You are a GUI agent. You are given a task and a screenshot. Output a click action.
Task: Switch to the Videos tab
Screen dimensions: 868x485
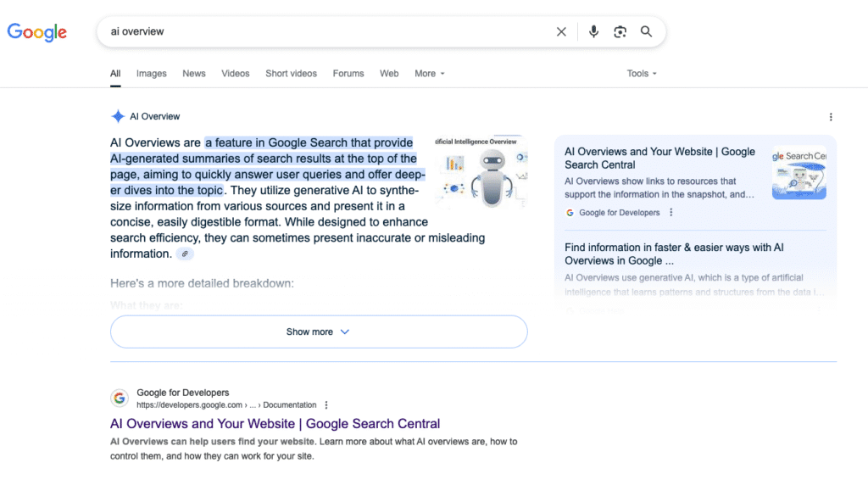tap(236, 74)
